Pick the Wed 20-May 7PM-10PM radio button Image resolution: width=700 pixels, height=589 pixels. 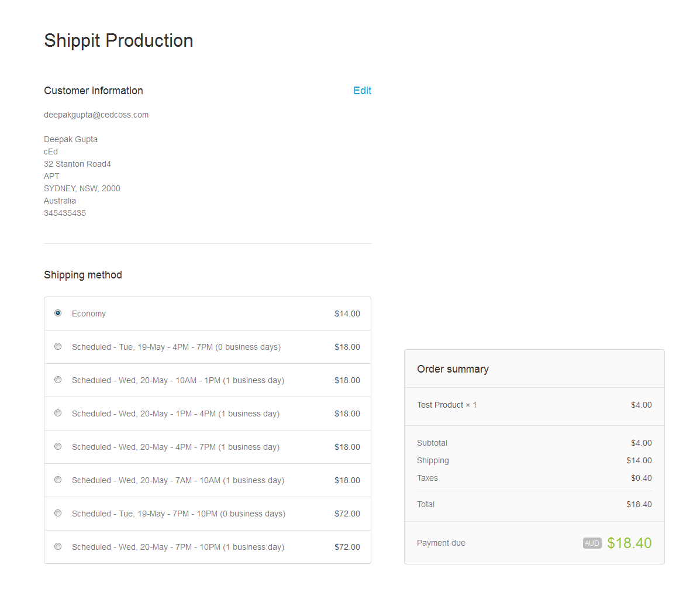58,546
